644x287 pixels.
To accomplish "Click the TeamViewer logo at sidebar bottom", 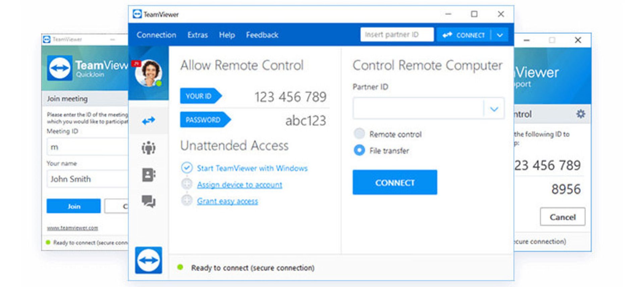I will (148, 260).
